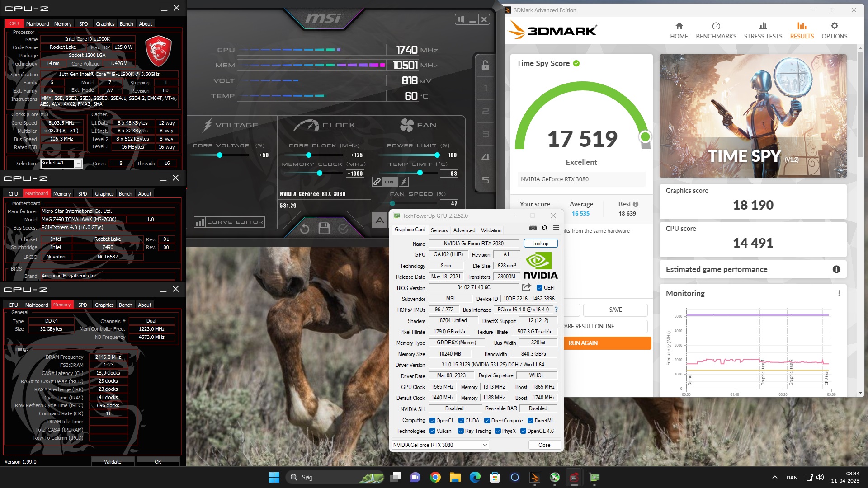This screenshot has height=488, width=868.
Task: Click the info icon beside Best score
Action: click(636, 204)
